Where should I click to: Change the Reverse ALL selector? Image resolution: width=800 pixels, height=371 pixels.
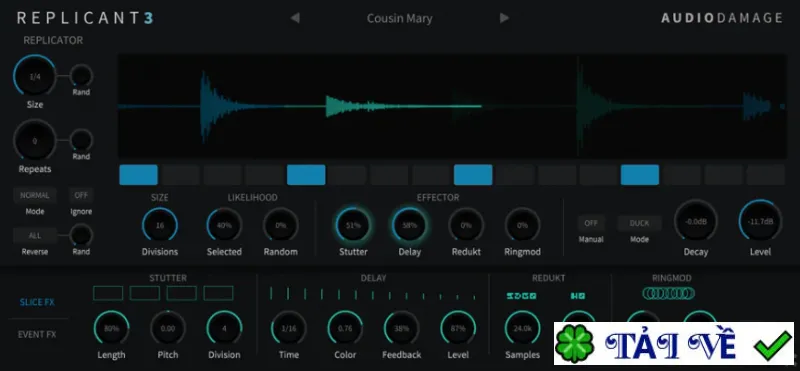coord(35,235)
